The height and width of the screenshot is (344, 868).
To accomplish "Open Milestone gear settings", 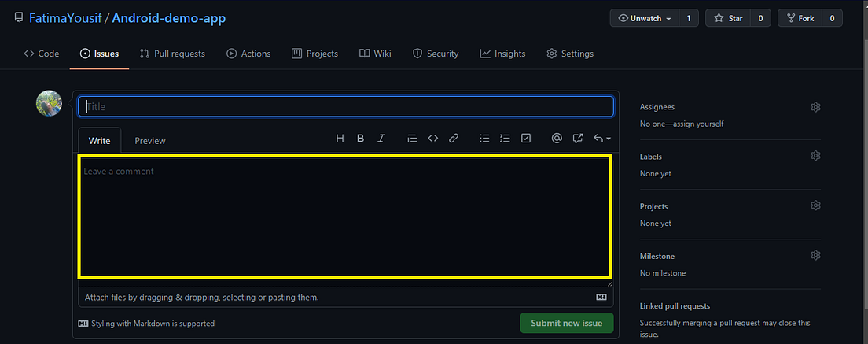I will click(815, 255).
